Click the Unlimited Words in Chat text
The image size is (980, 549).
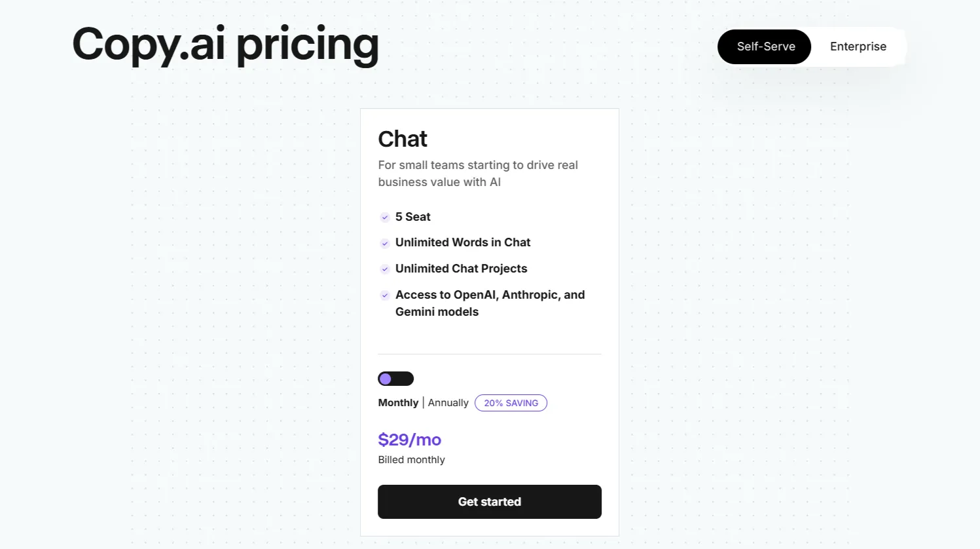(463, 242)
